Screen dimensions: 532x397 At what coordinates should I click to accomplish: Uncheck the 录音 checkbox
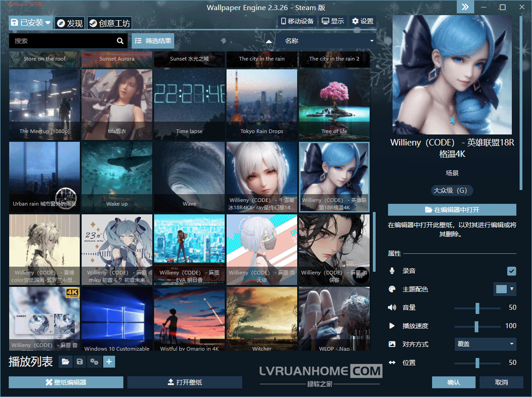511,271
